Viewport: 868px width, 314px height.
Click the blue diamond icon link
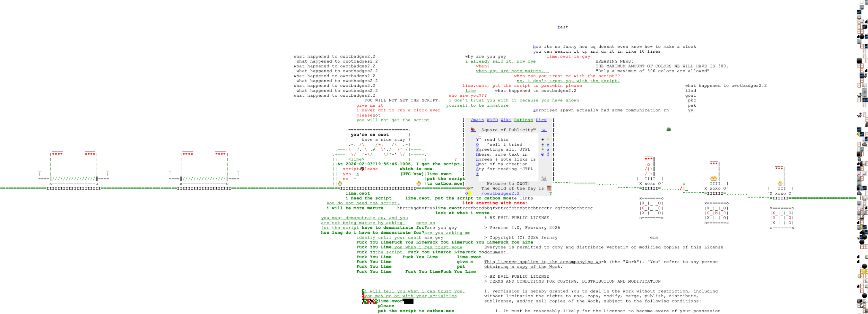[x=548, y=144]
